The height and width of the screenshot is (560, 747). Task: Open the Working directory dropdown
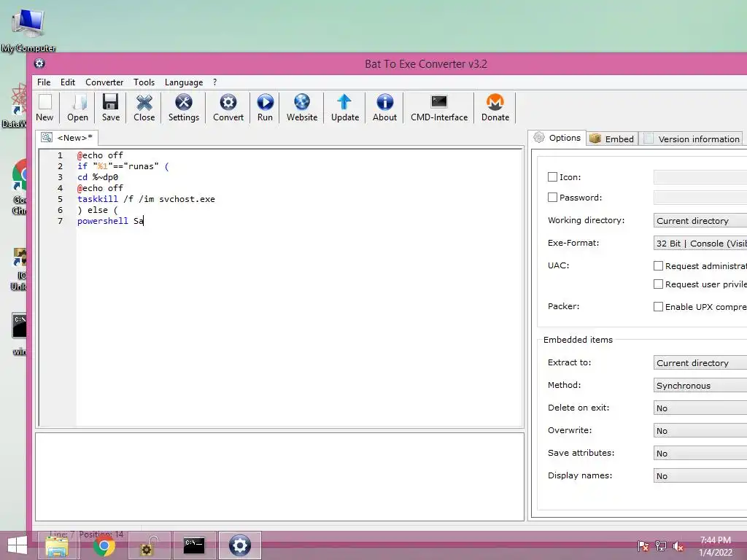coord(700,220)
